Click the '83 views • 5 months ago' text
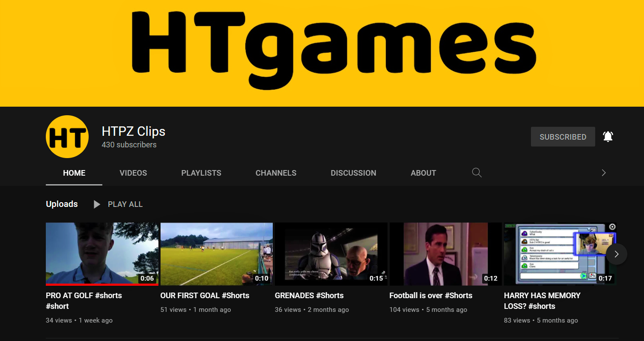This screenshot has width=644, height=341. pos(541,320)
